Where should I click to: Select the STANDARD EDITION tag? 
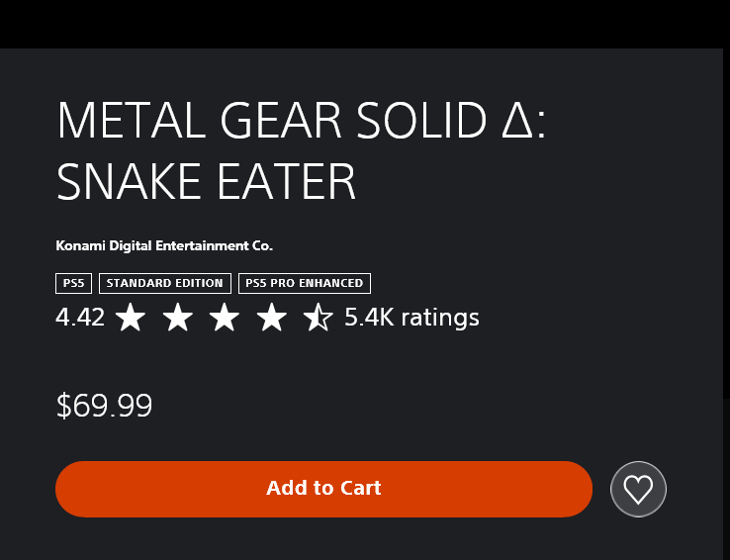164,283
